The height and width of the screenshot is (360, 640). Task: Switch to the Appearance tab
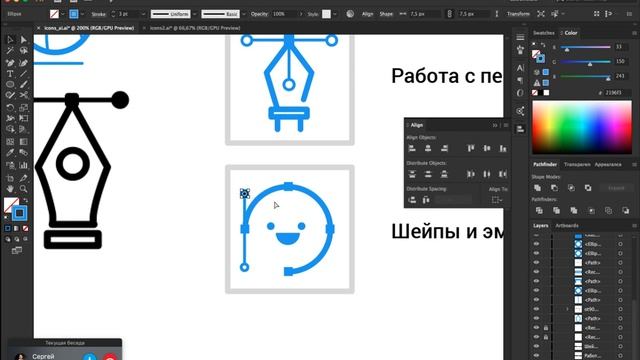point(608,164)
